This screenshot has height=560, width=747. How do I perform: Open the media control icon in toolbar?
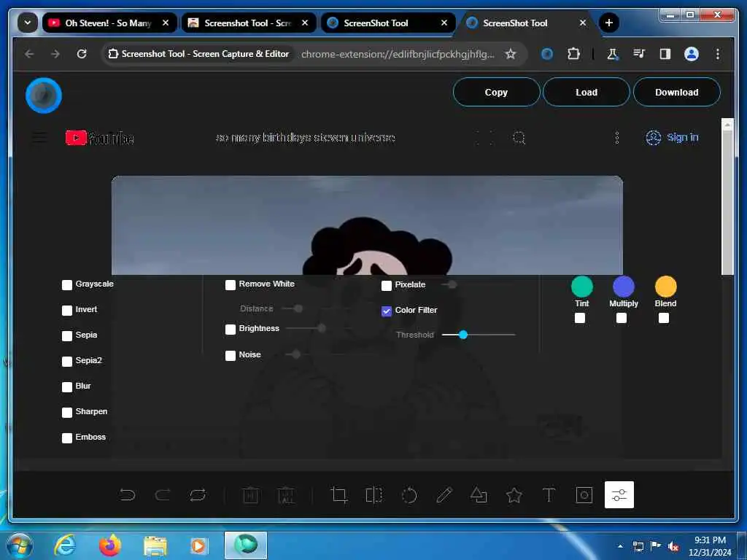(x=639, y=54)
